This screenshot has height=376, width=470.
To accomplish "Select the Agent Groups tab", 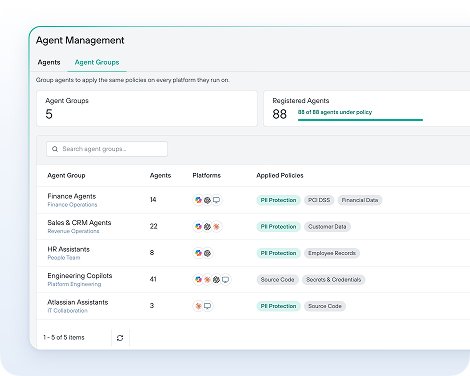I will 97,62.
